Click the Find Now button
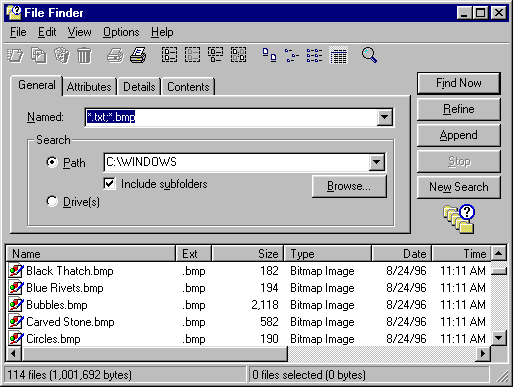Image resolution: width=513 pixels, height=387 pixels. click(x=459, y=83)
